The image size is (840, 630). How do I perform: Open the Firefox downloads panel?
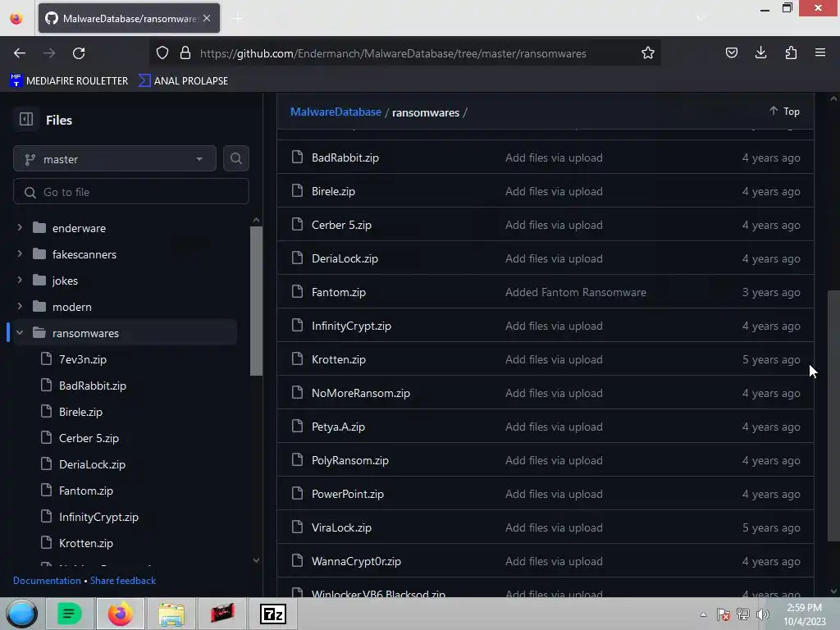(760, 52)
